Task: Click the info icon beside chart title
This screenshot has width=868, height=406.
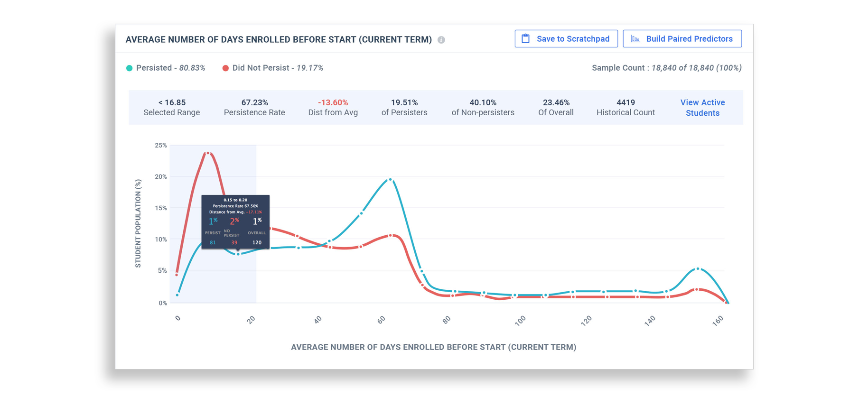Action: click(x=441, y=40)
